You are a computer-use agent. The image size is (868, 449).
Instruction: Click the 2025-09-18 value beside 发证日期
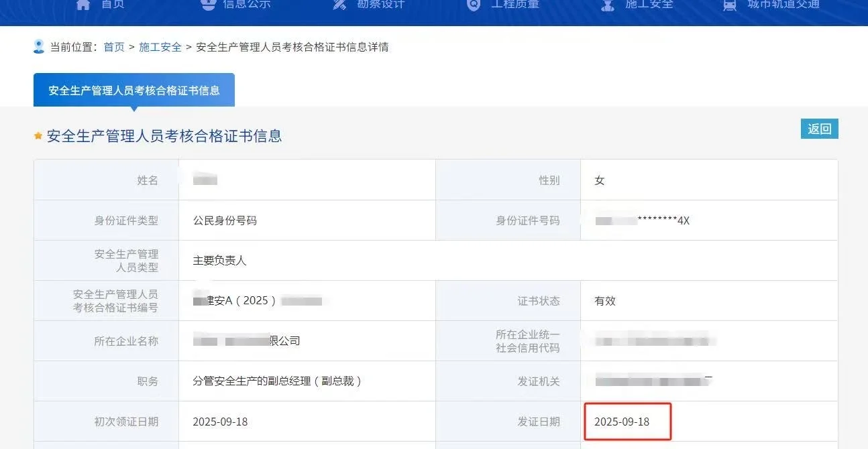coord(622,422)
